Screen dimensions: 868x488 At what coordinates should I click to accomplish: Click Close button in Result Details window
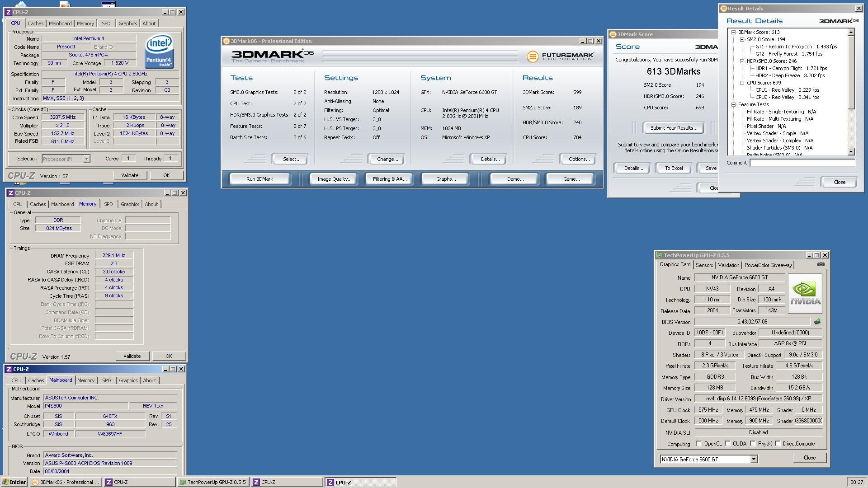click(839, 182)
